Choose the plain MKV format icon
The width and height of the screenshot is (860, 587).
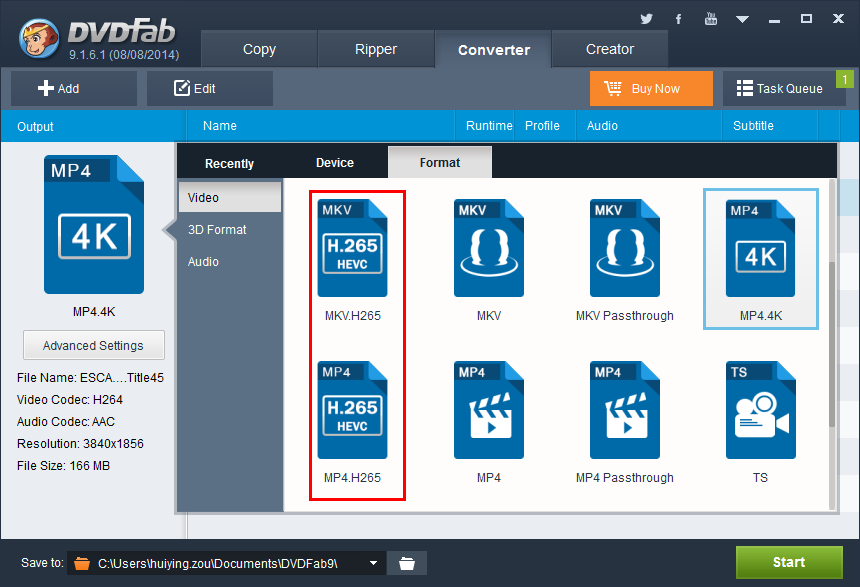[488, 248]
